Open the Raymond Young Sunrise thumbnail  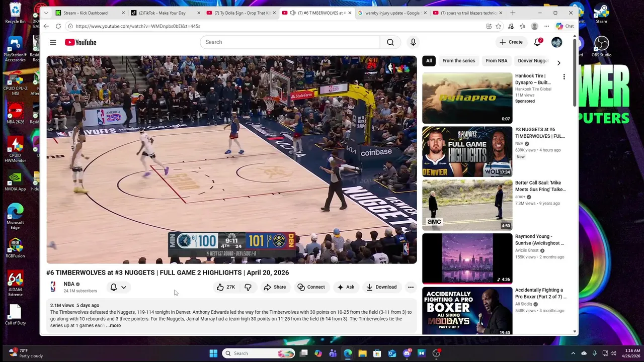[467, 258]
